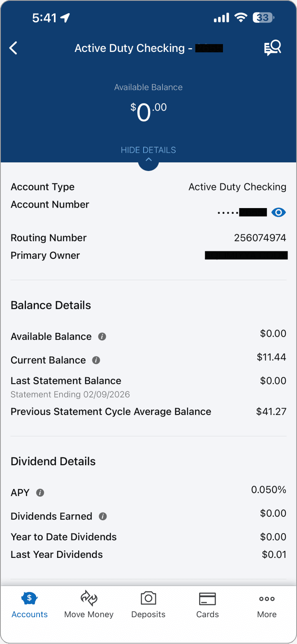
Task: Reveal account number with the eye icon
Action: coord(278,213)
